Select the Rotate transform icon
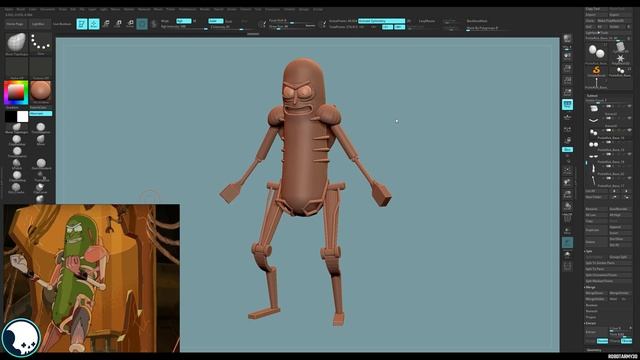This screenshot has height=360, width=640. pos(130,24)
